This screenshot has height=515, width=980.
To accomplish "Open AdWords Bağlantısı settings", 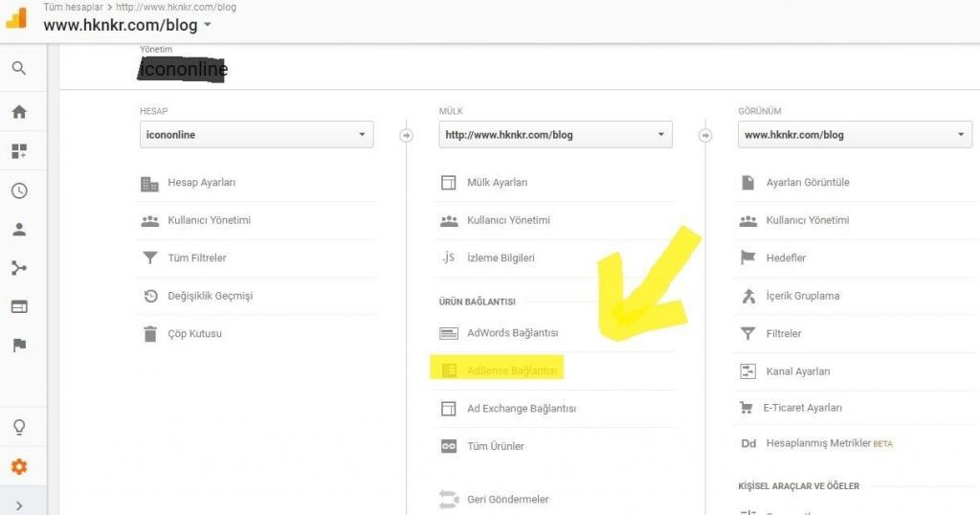I will click(512, 333).
